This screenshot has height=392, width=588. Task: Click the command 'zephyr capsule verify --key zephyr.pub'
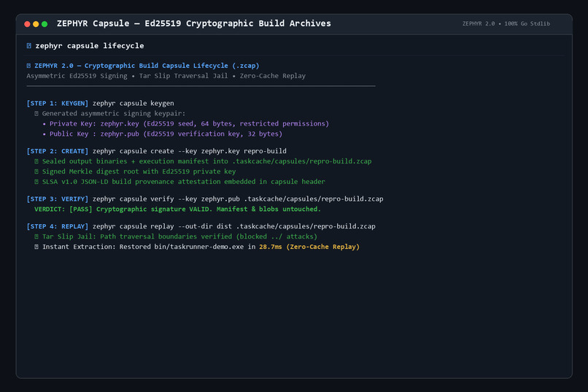238,199
